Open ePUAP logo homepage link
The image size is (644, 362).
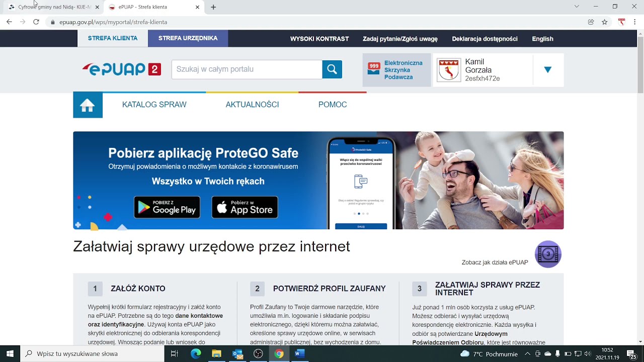pyautogui.click(x=121, y=69)
